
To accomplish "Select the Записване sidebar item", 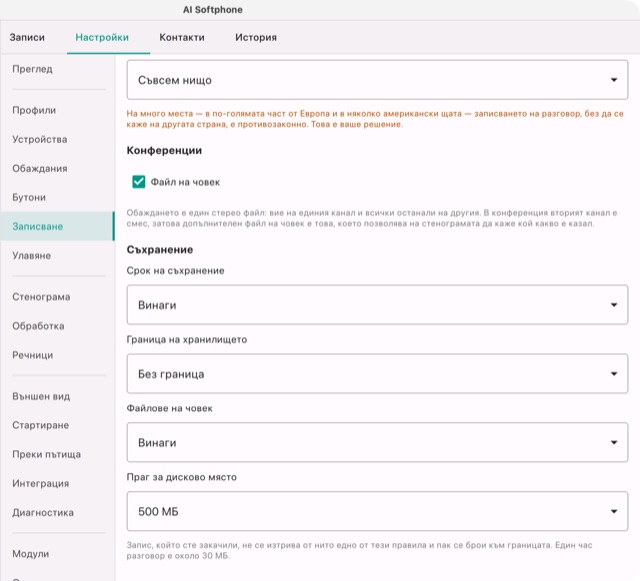I will point(57,226).
